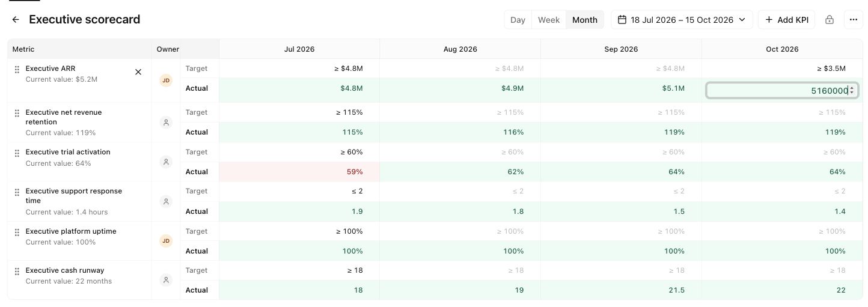Click the Jul 2026 trial activation target ≥ 60%
The image size is (868, 307).
[x=350, y=152]
